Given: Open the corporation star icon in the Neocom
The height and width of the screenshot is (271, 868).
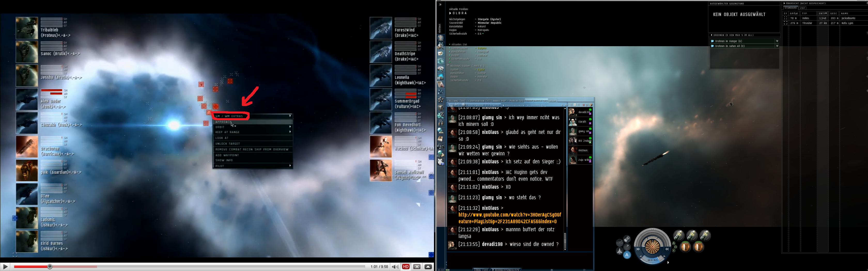Looking at the screenshot, I should click(x=440, y=100).
